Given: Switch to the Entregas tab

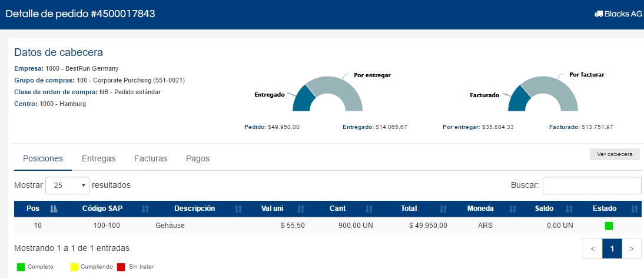Looking at the screenshot, I should tap(98, 158).
